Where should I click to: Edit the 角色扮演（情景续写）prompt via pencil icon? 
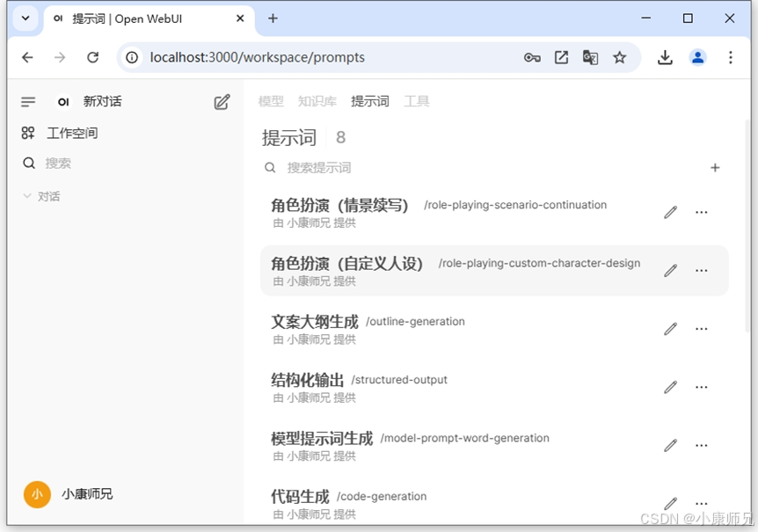pos(670,212)
